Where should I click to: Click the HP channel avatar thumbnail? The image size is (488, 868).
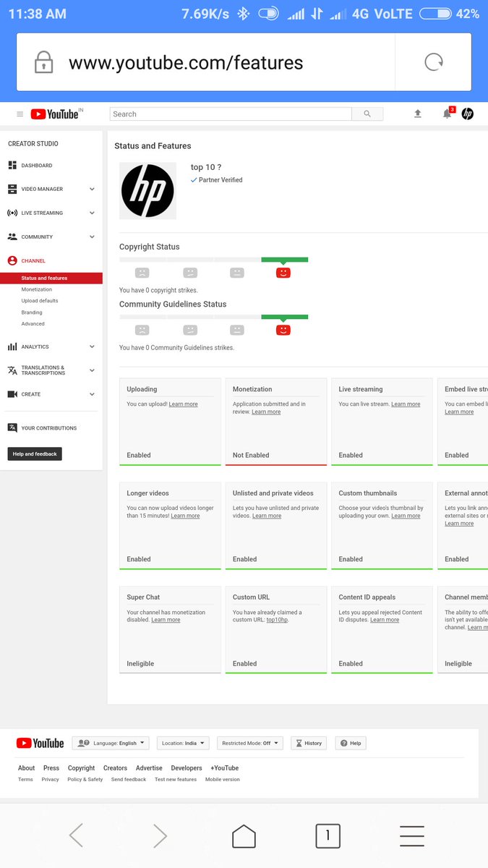tap(147, 191)
